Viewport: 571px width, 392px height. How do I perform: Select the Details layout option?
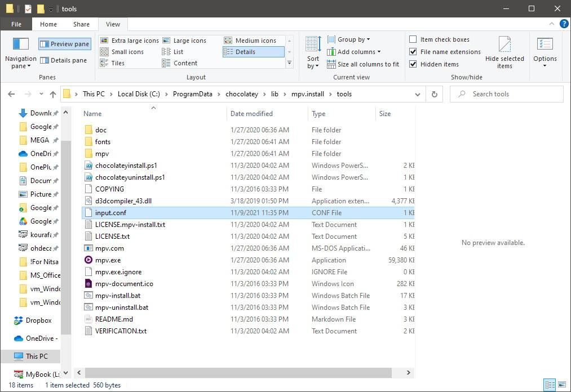pos(253,52)
